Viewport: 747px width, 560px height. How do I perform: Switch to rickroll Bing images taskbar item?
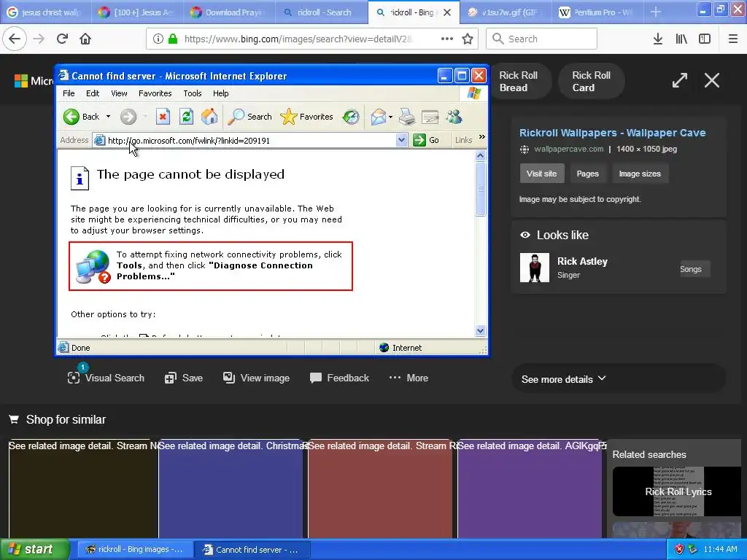134,549
